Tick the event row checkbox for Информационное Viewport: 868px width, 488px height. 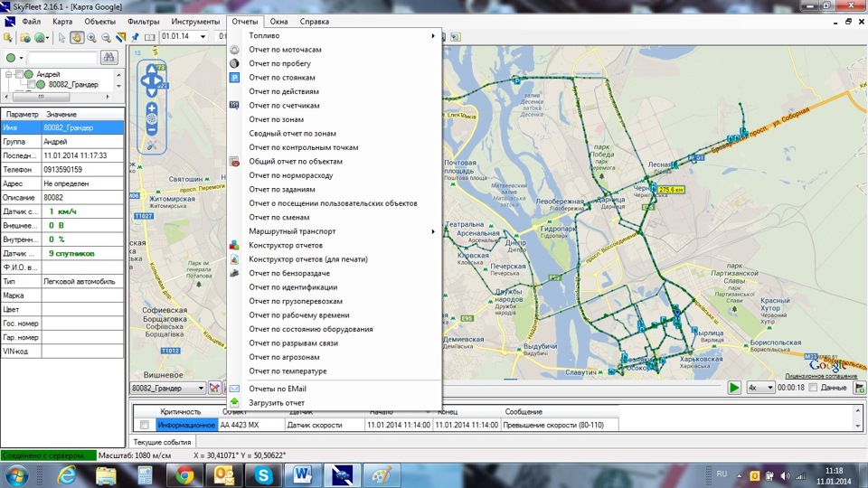[x=145, y=425]
